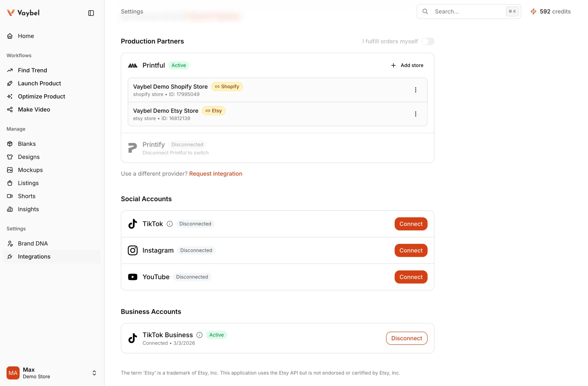This screenshot has height=386, width=588.
Task: Click the lightning bolt credits icon
Action: click(533, 11)
